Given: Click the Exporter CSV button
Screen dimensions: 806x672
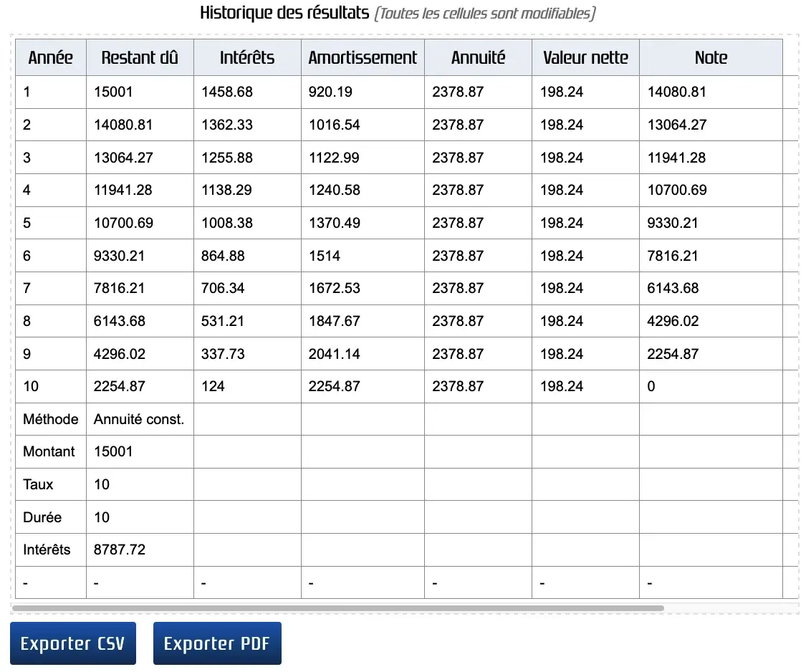Looking at the screenshot, I should click(x=73, y=643).
